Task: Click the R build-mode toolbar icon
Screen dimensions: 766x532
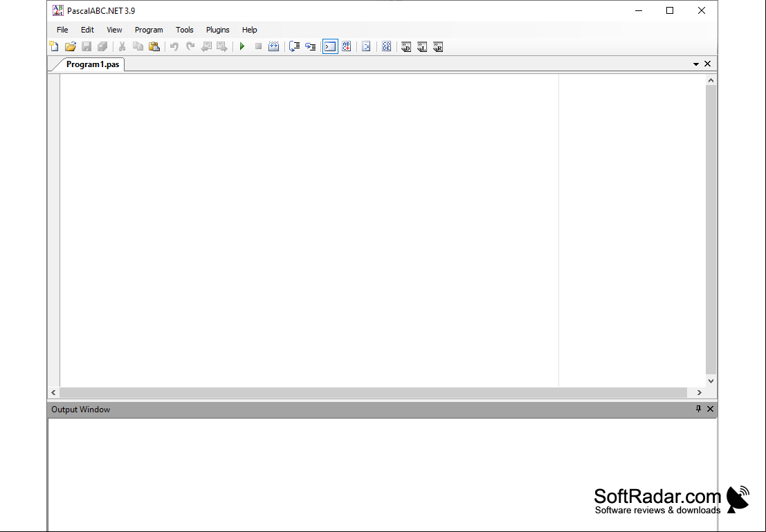Action: [x=438, y=46]
